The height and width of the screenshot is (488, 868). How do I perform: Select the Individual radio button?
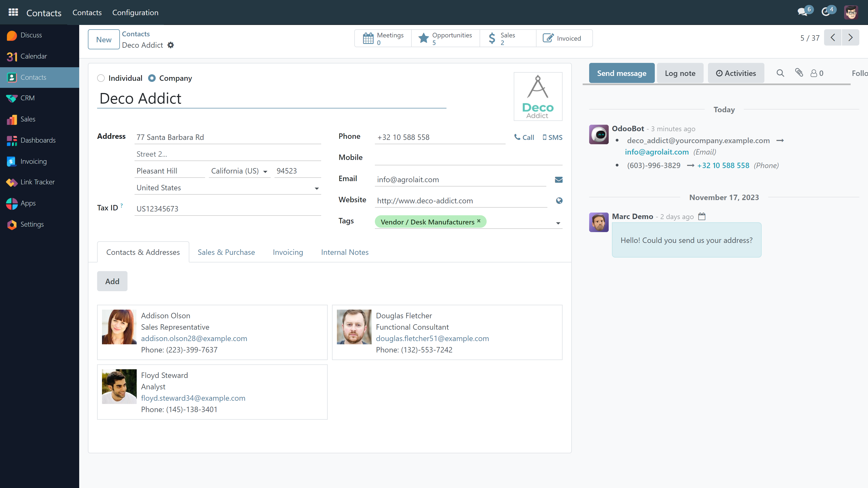[x=101, y=78]
